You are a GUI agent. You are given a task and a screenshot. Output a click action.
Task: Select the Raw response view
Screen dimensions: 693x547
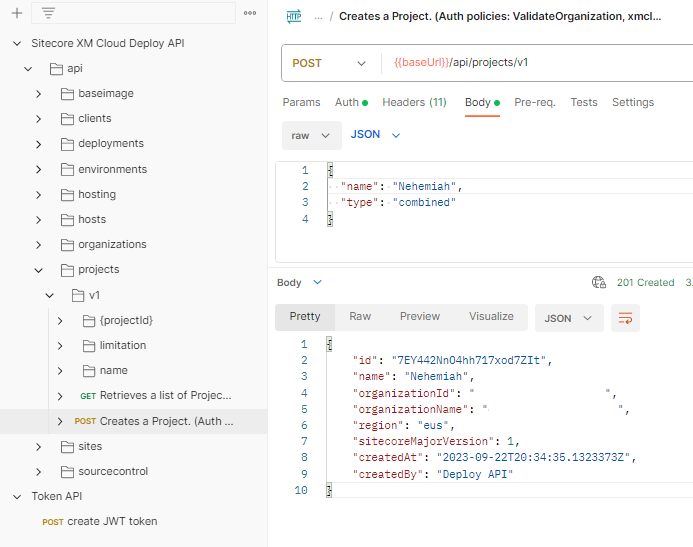click(x=360, y=317)
